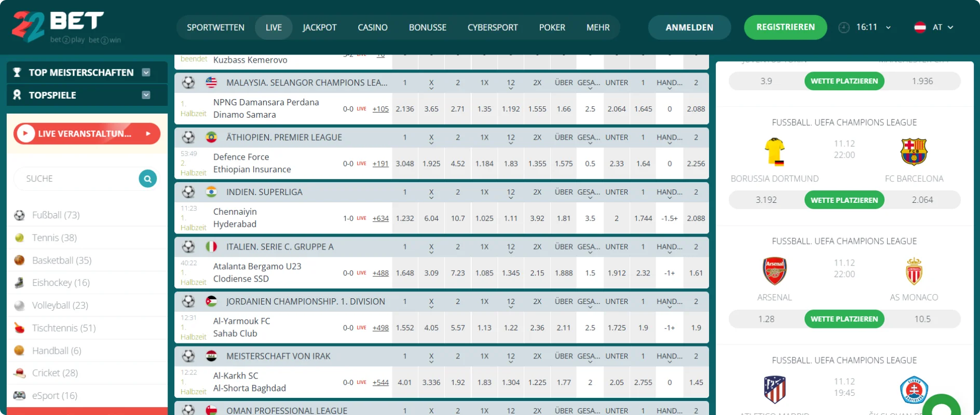Click the Eishockey icon in sidebar
980x415 pixels.
19,283
